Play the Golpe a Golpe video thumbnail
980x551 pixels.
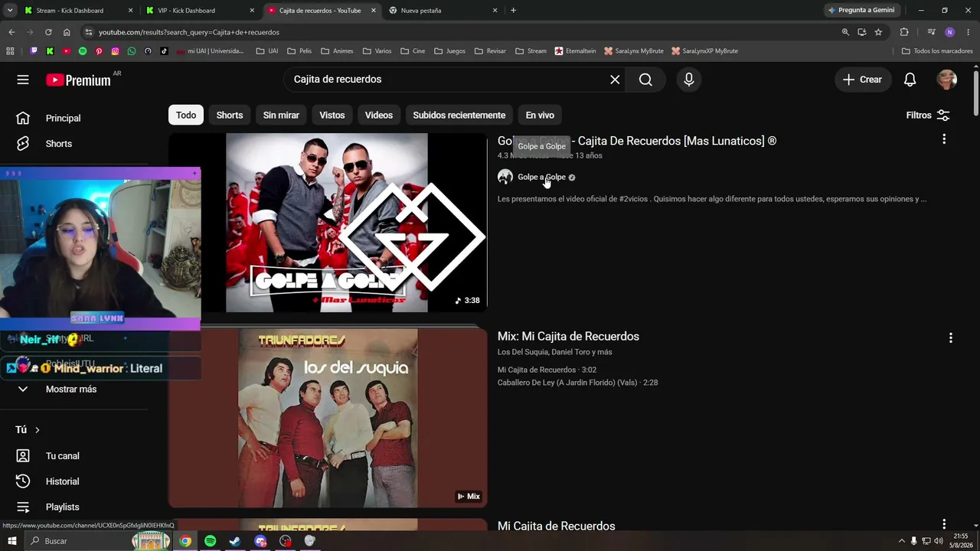[x=328, y=223]
